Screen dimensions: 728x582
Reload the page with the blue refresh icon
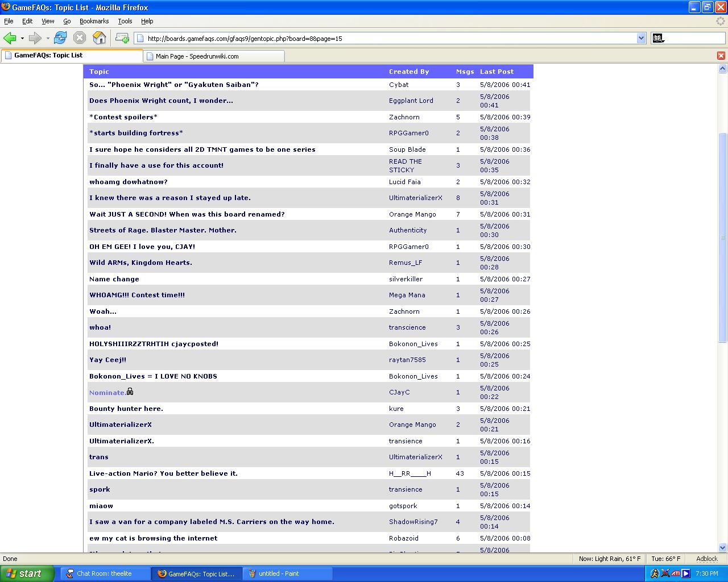click(x=60, y=38)
